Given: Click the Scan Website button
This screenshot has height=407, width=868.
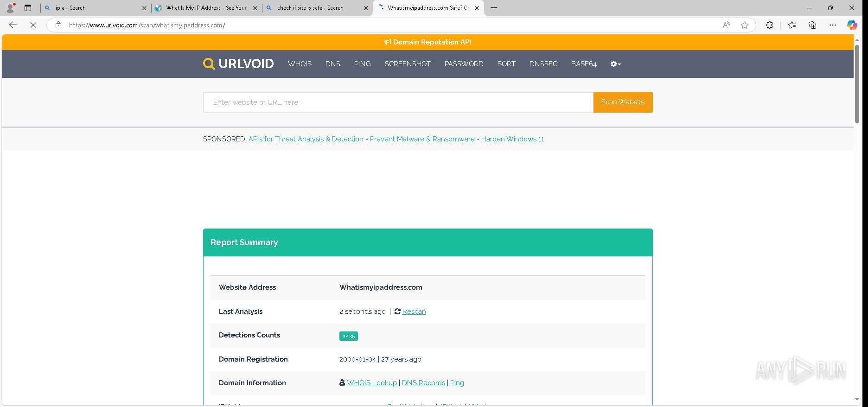Looking at the screenshot, I should [623, 102].
